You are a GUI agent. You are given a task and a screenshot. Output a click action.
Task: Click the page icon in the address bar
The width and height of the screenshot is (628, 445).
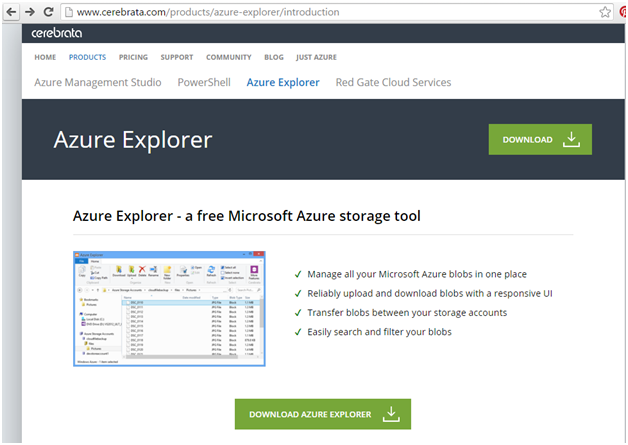[69, 12]
